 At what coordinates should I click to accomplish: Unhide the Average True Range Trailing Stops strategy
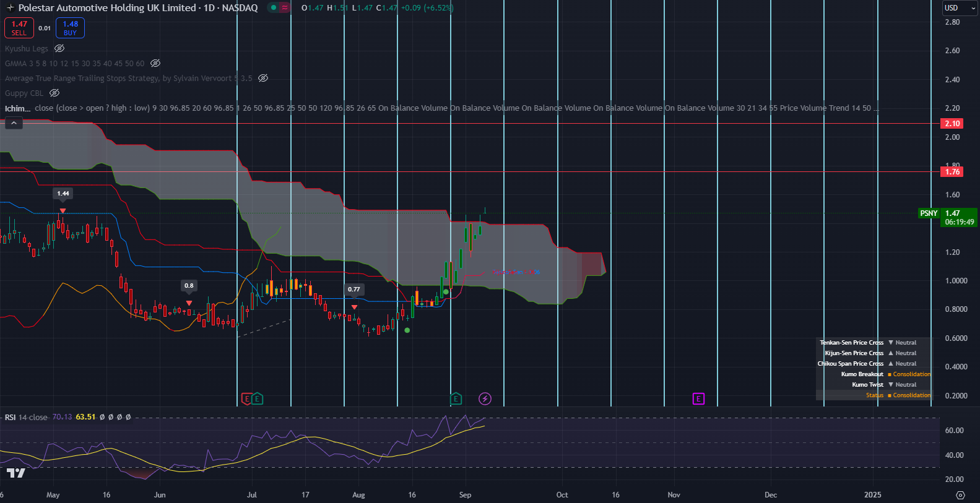tap(263, 78)
